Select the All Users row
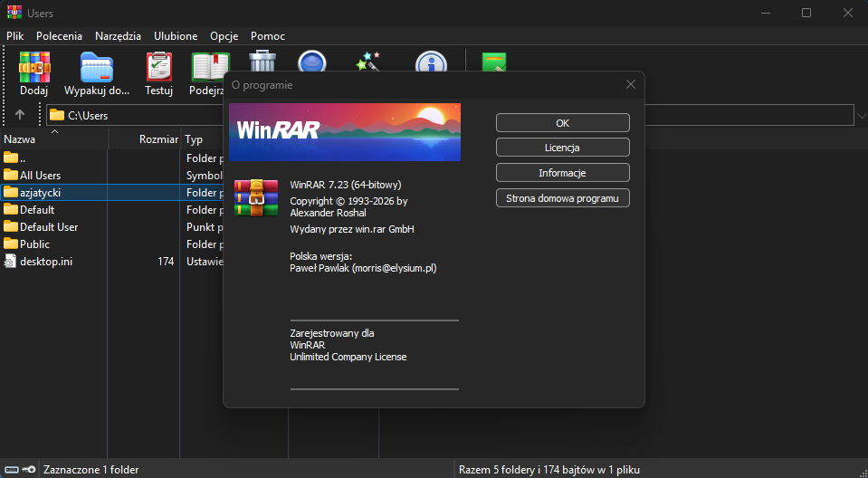Screen dimensions: 868x478 click(x=112, y=175)
